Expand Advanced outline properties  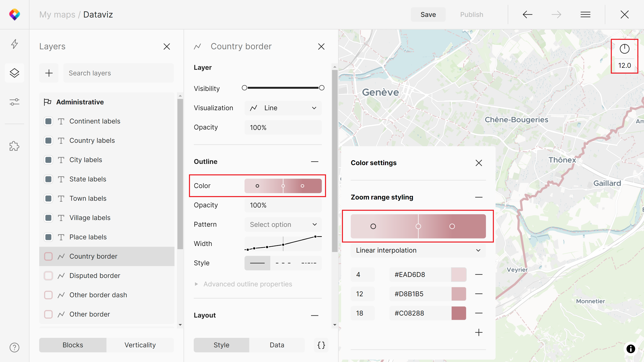[x=247, y=284]
